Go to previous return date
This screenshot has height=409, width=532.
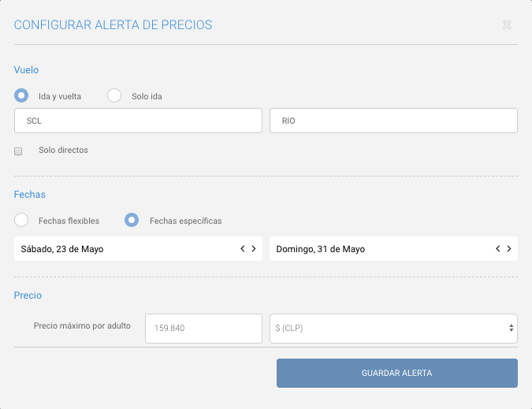[498, 248]
